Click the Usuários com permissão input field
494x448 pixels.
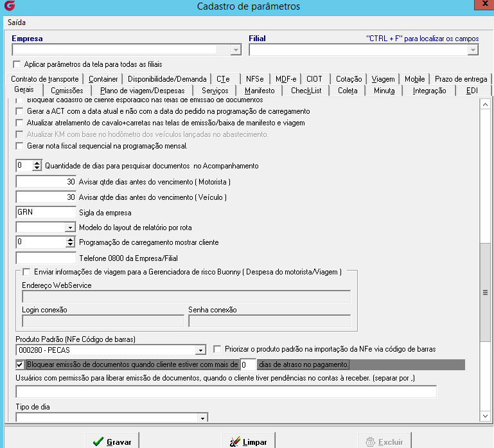tap(226, 391)
